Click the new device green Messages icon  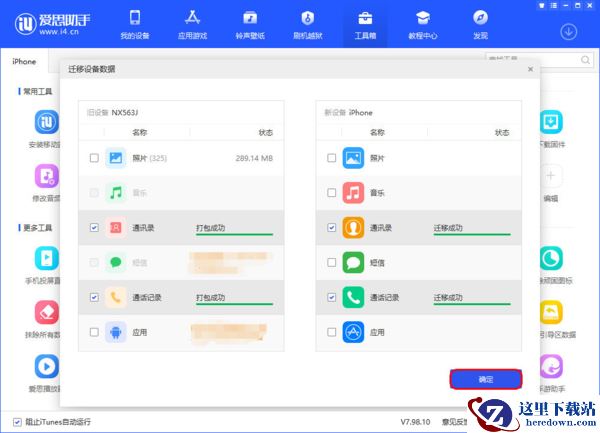tap(353, 262)
